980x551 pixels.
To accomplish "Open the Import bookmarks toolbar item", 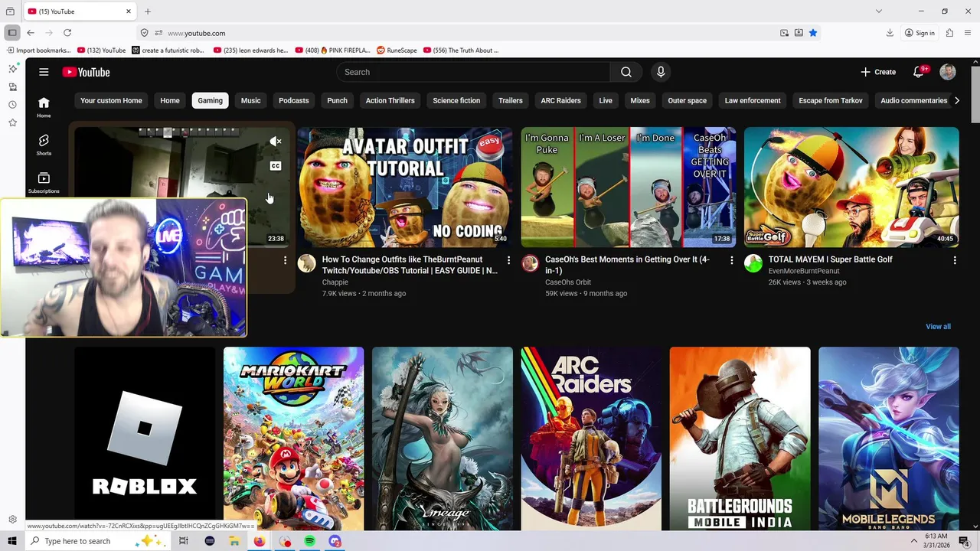I will (38, 51).
